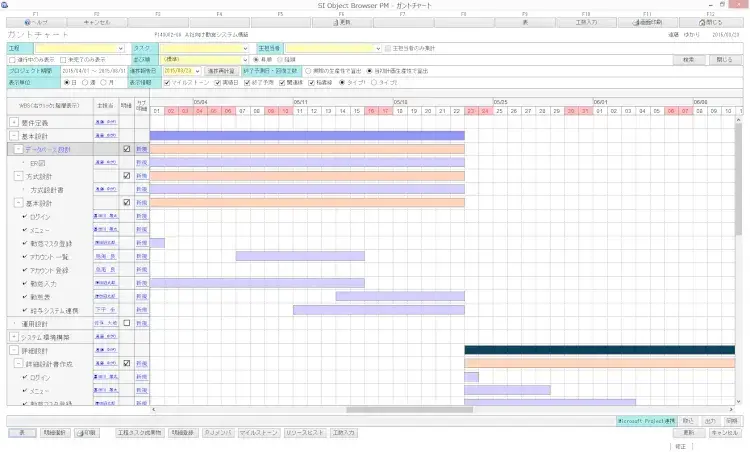This screenshot has height=452, width=750.
Task: Toggle the 主担当者のみ集計 checkbox
Action: pos(388,47)
